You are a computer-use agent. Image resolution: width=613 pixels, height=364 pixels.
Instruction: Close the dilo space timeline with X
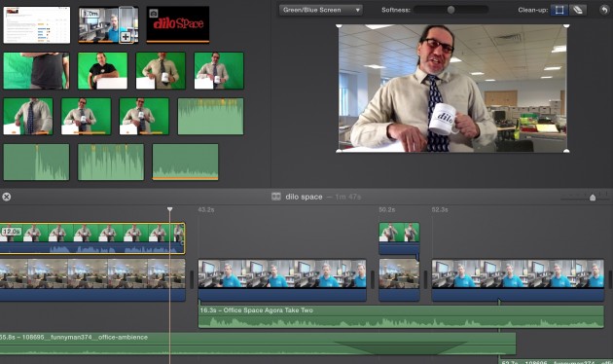pyautogui.click(x=6, y=197)
